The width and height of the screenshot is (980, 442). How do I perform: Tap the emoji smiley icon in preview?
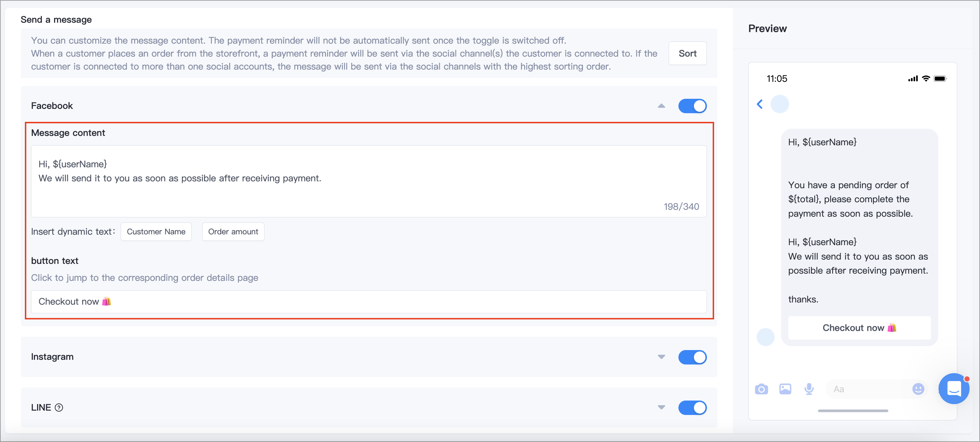coord(918,389)
